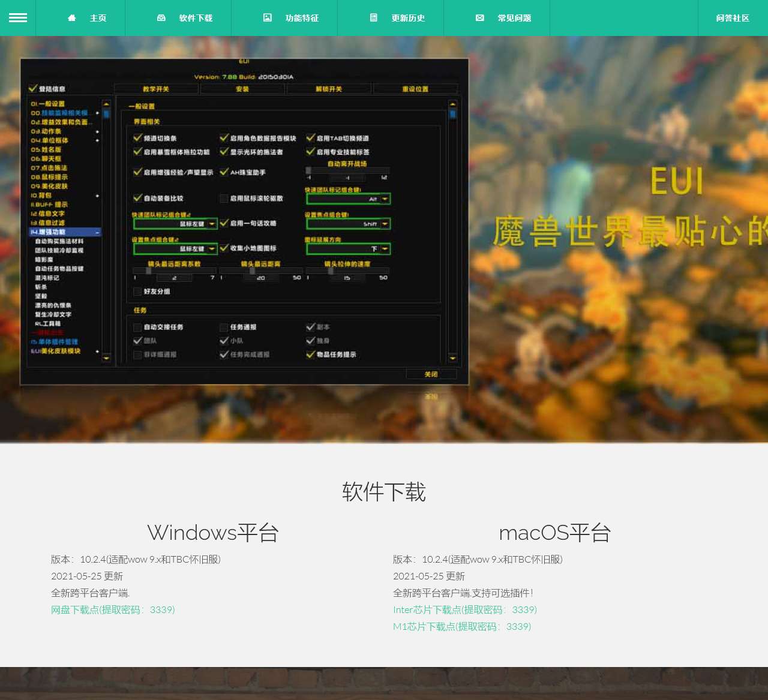Viewport: 768px width, 700px height.
Task: Visit 问答社区 in the navbar
Action: [x=733, y=18]
